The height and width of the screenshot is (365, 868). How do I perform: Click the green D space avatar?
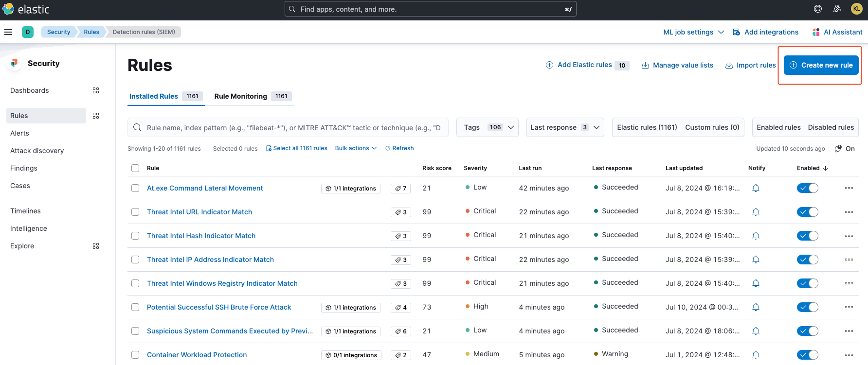(28, 32)
